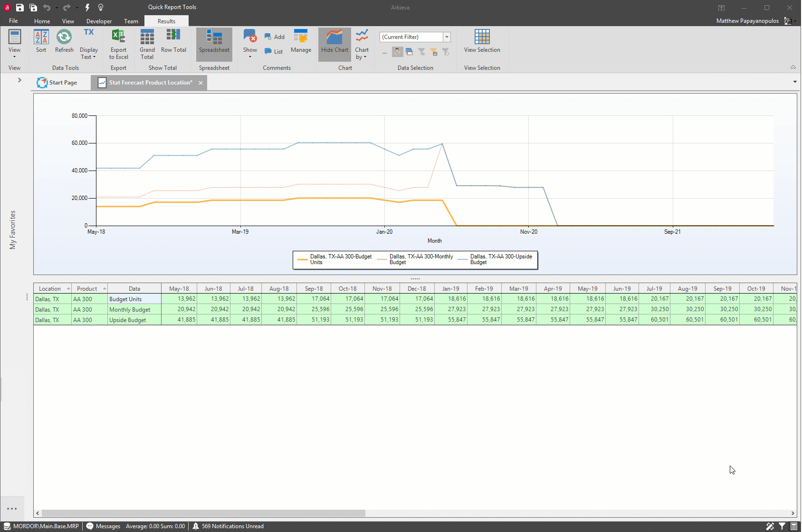Click the save filter funnel icon
Image resolution: width=802 pixels, height=532 pixels.
click(434, 52)
